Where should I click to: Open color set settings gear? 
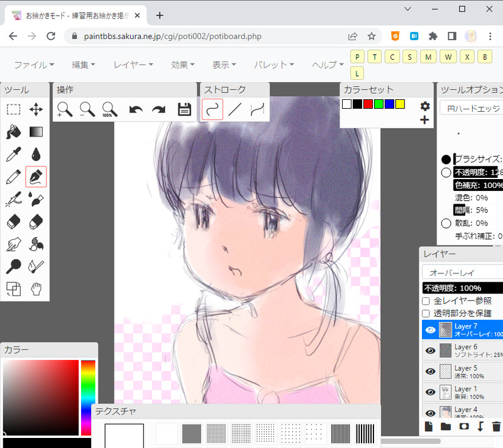tap(425, 106)
